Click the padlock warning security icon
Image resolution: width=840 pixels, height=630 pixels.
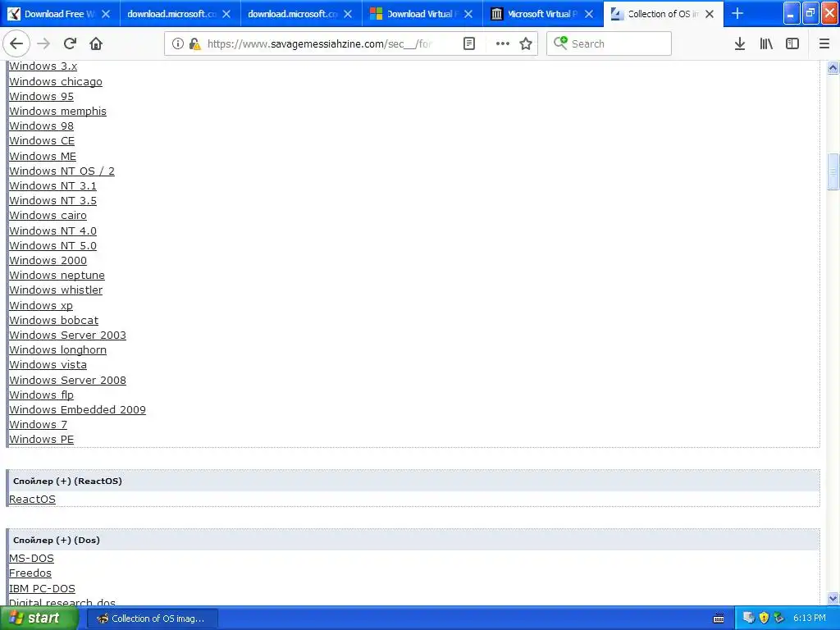click(194, 43)
